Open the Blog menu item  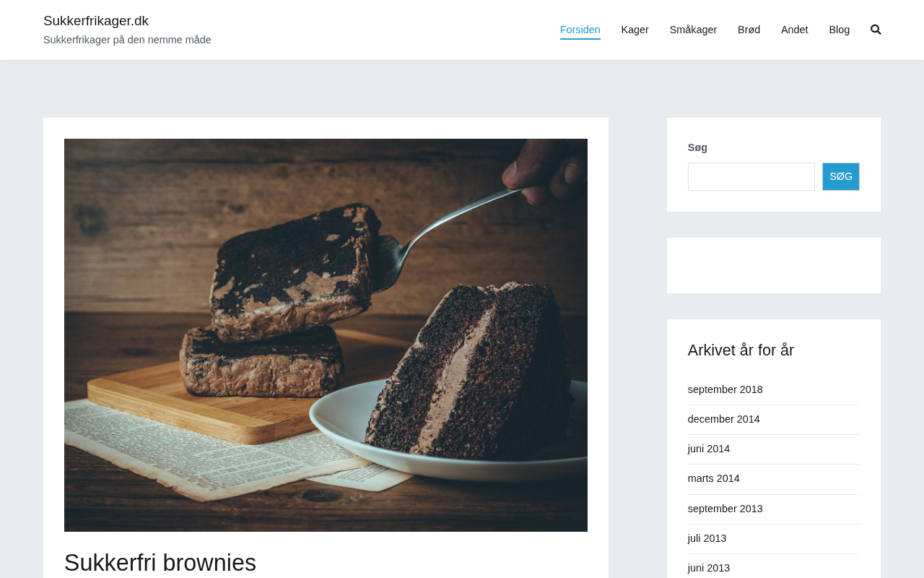(840, 30)
